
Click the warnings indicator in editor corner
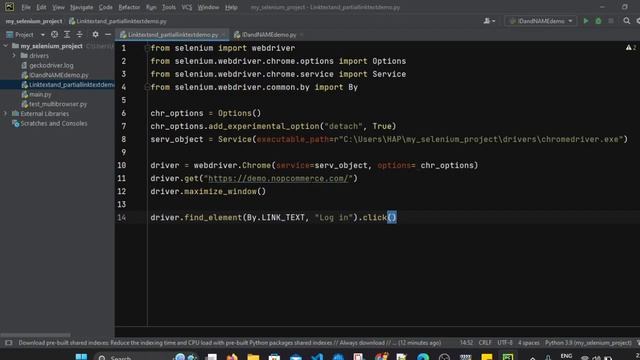tap(631, 48)
